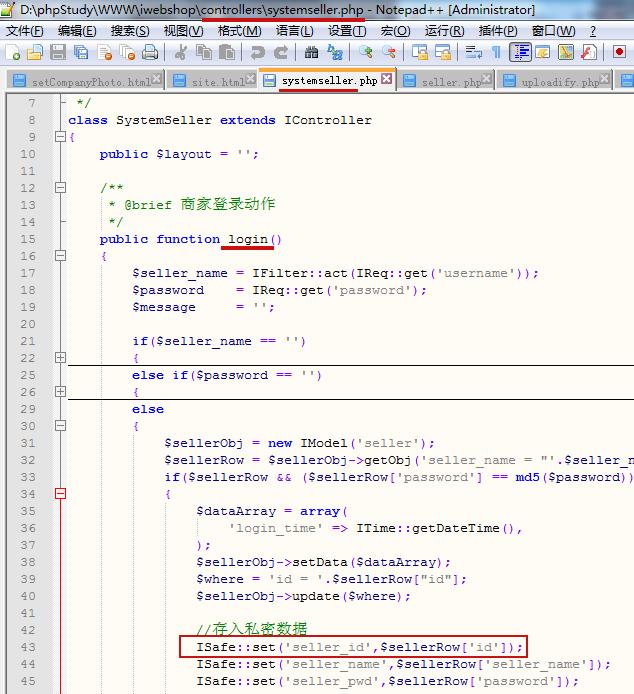Toggle the Show Indent Guide icon
634x694 pixels.
pyautogui.click(x=520, y=52)
